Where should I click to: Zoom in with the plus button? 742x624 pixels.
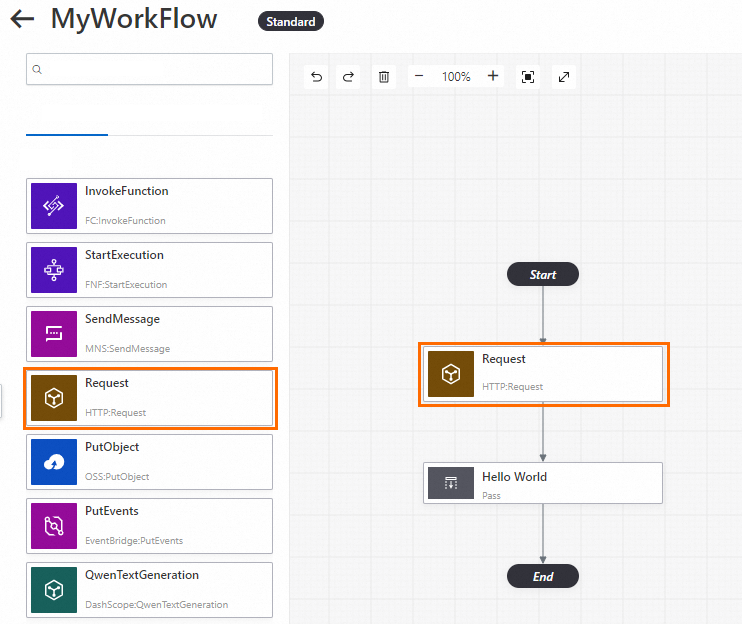493,76
